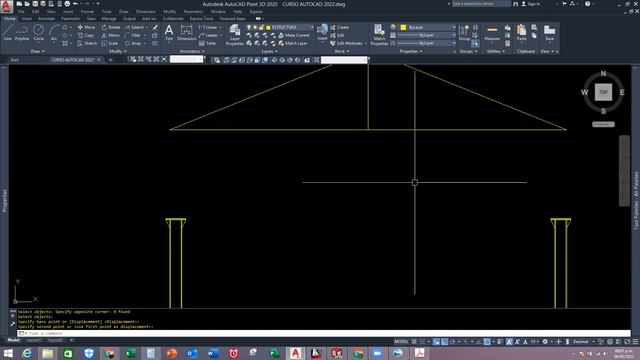Click the Linear dimension button

click(x=208, y=27)
